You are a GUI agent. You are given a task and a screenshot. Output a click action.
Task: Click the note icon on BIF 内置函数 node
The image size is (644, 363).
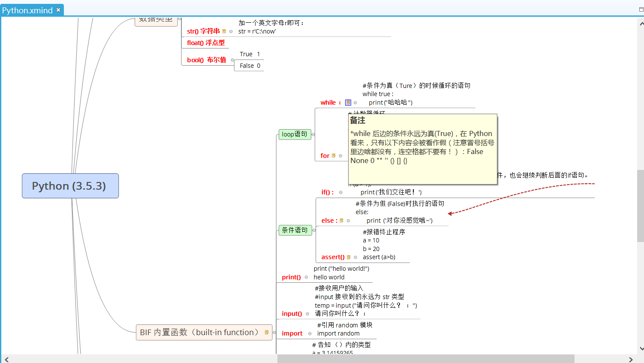[x=267, y=333]
